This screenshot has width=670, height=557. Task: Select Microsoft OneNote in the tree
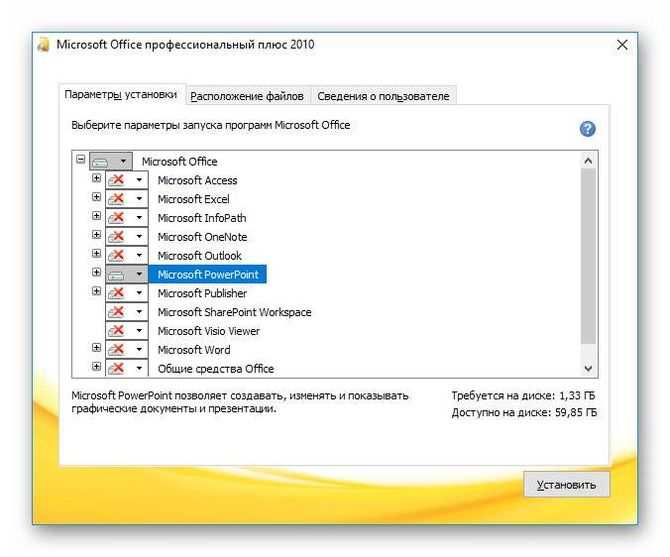(x=203, y=237)
